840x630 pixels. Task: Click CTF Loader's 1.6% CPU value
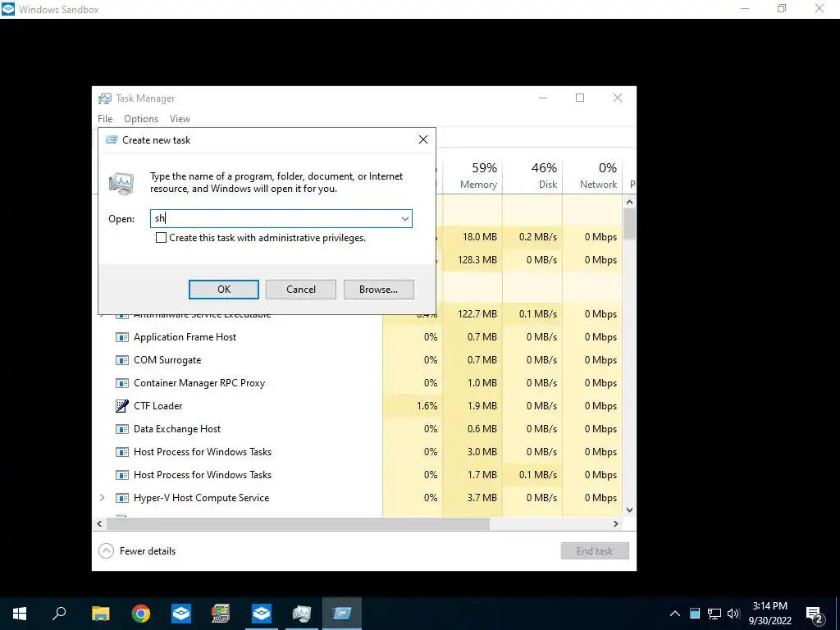click(427, 406)
